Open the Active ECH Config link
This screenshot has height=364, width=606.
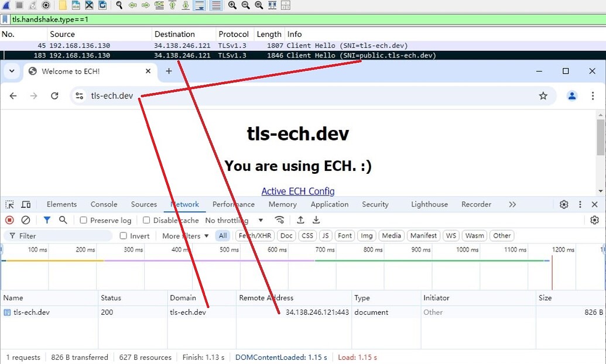click(x=298, y=191)
